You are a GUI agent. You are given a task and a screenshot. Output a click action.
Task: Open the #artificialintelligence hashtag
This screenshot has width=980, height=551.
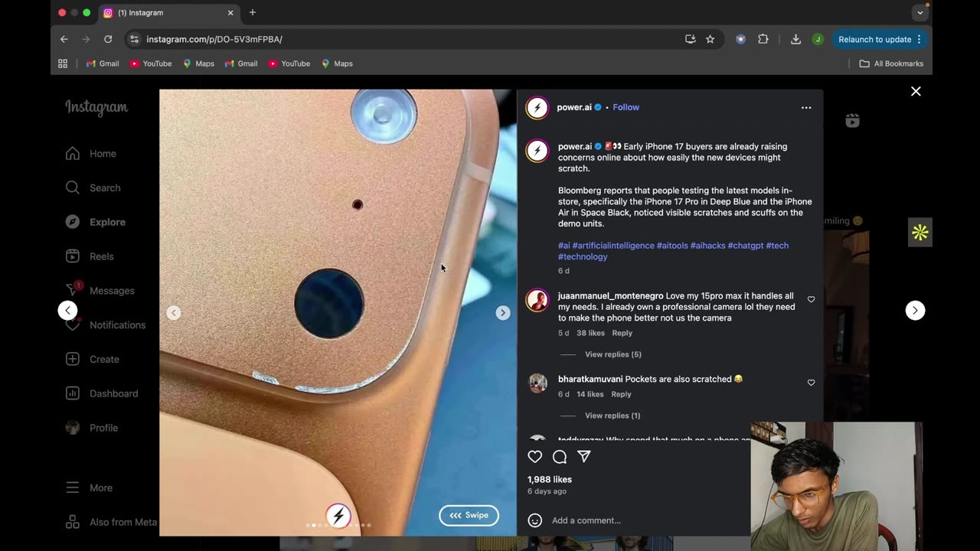(613, 246)
